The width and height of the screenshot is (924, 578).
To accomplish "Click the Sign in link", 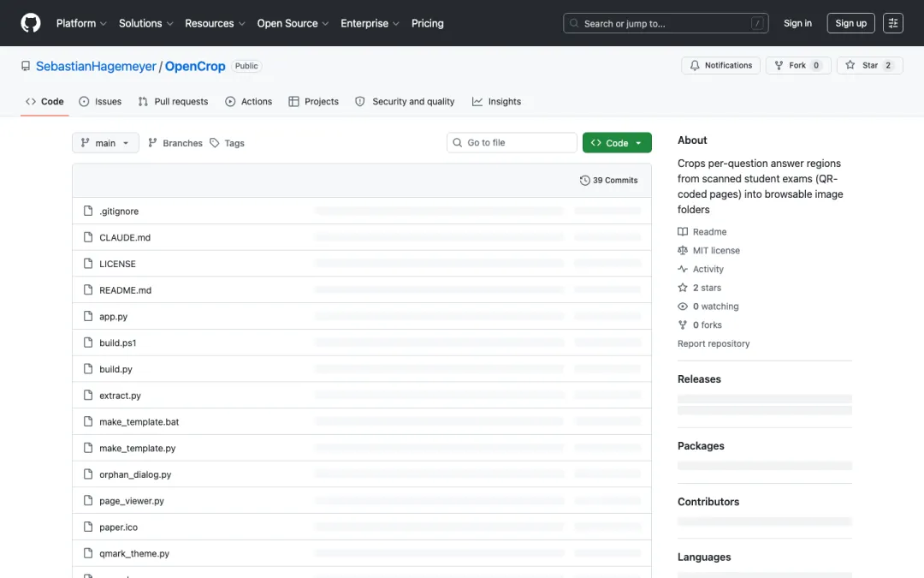I will coord(797,24).
